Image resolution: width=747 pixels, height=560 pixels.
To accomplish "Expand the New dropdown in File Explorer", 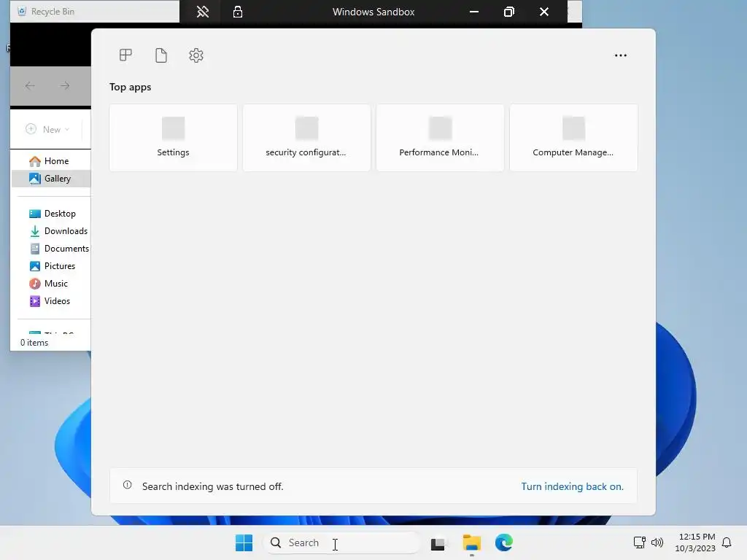I will (x=47, y=129).
